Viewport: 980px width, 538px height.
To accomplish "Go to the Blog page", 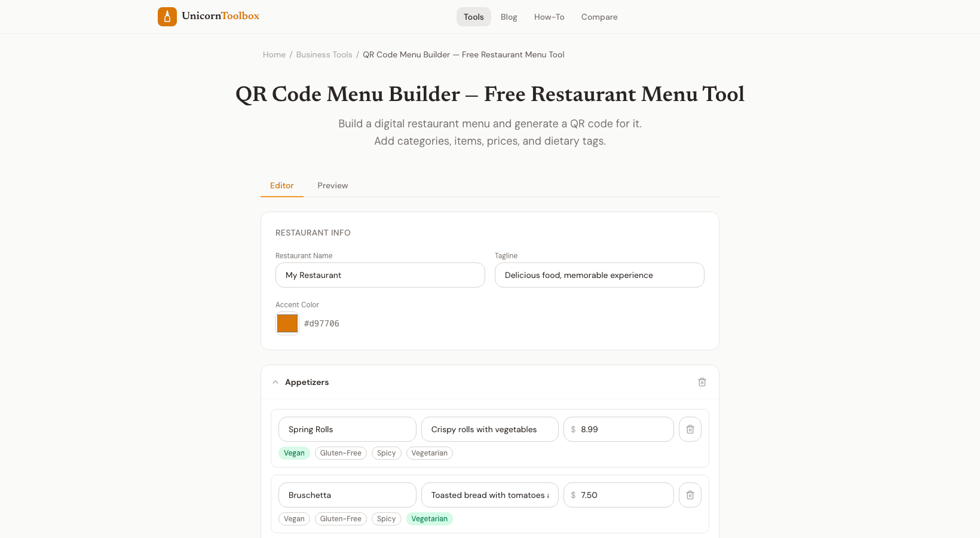I will click(x=509, y=17).
